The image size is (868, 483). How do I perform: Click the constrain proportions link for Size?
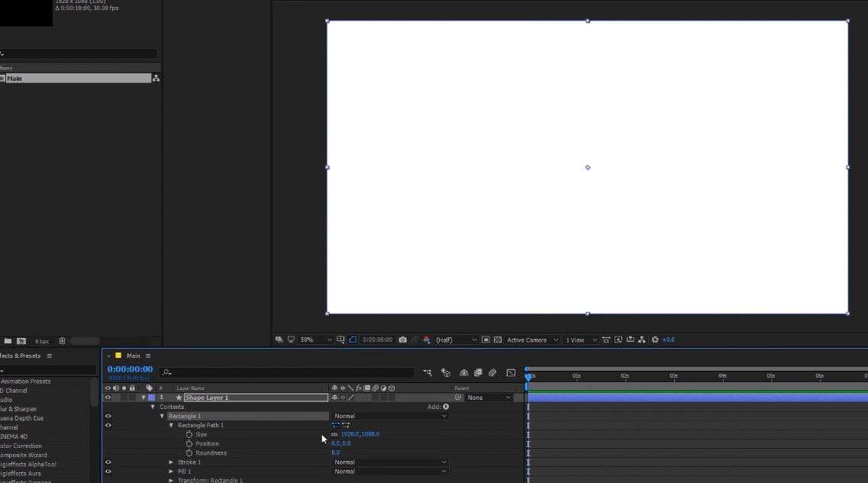(334, 434)
